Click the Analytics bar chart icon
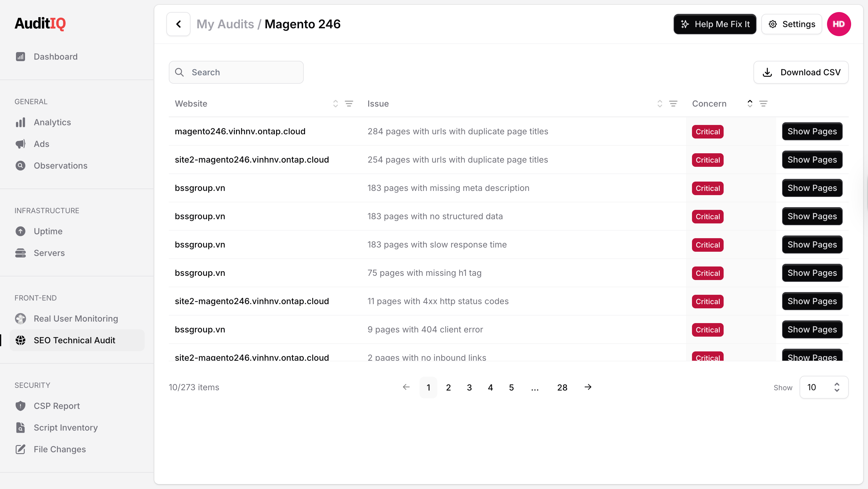868x489 pixels. [20, 122]
